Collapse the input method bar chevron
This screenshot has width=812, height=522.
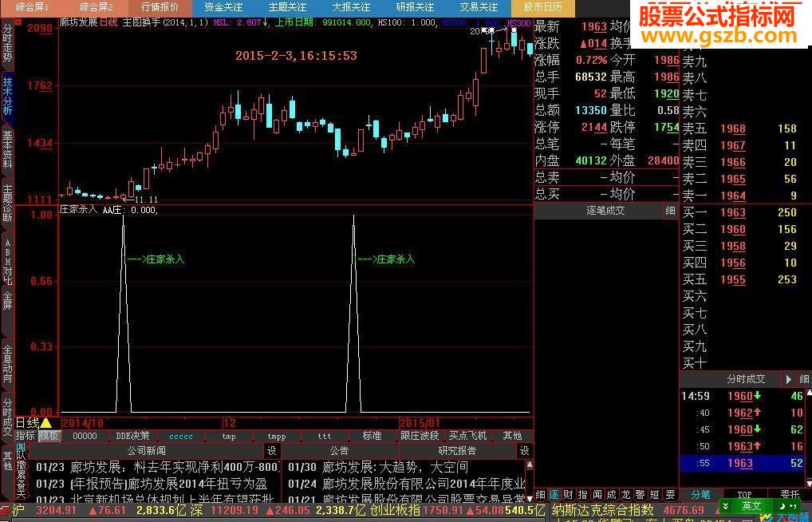point(726,506)
